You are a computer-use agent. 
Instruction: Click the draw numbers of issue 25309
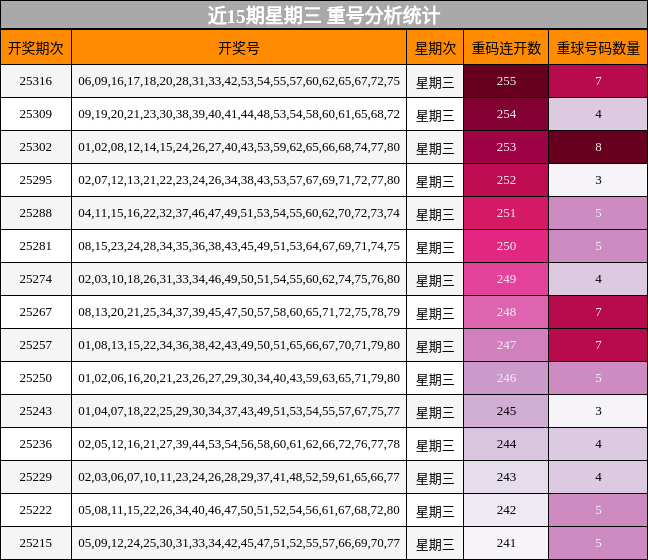(239, 114)
